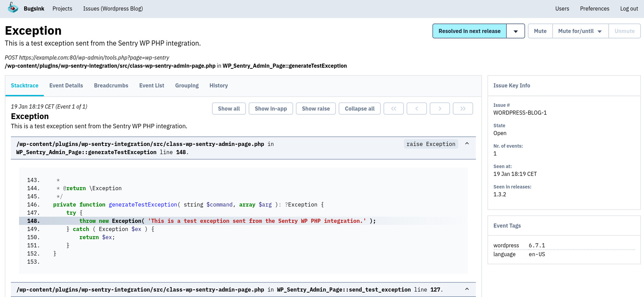644x297 pixels.
Task: Show only in-app frames
Action: coord(271,109)
